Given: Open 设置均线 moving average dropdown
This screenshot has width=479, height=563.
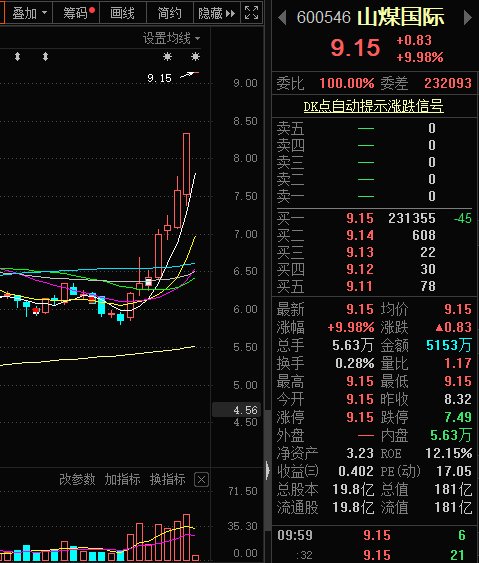Looking at the screenshot, I should (x=171, y=38).
